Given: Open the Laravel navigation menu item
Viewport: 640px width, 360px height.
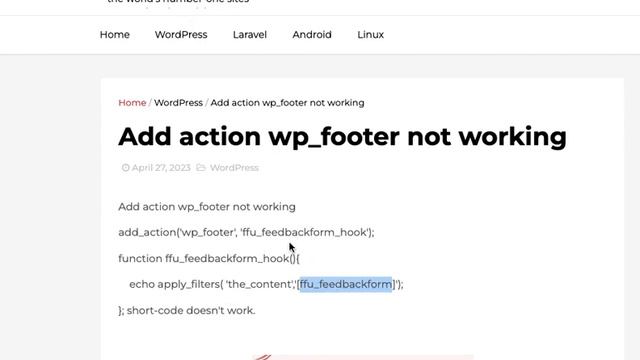Looking at the screenshot, I should [250, 35].
